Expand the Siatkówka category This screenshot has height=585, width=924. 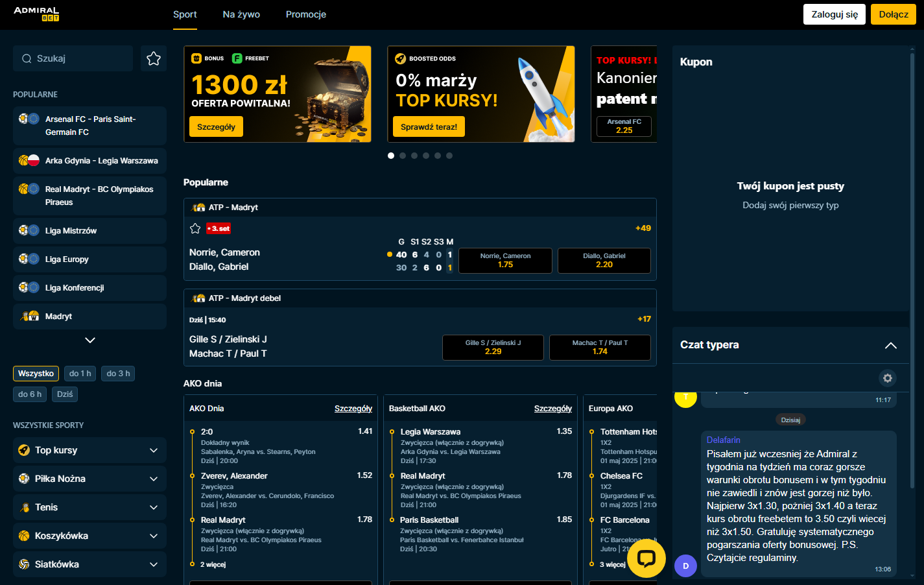coord(154,564)
